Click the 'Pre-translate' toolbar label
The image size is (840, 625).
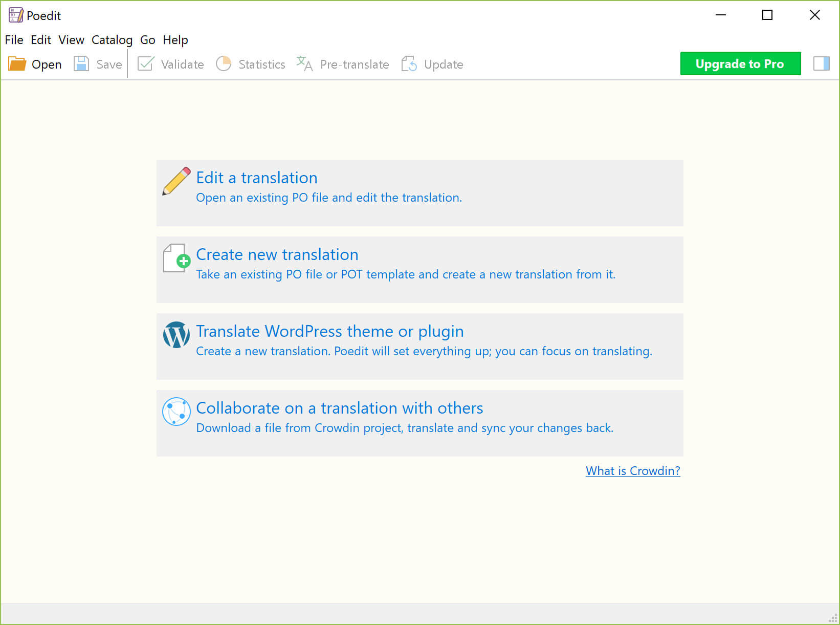click(x=355, y=64)
